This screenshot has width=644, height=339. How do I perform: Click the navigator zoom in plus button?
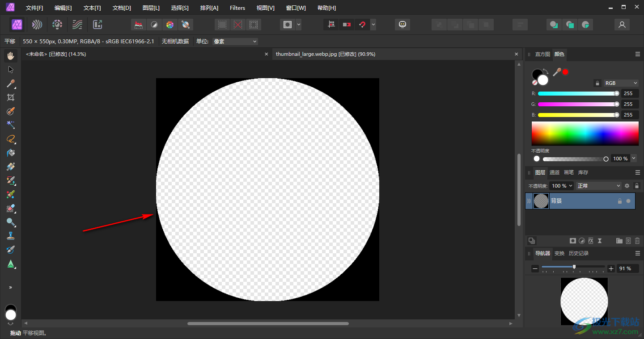click(611, 268)
